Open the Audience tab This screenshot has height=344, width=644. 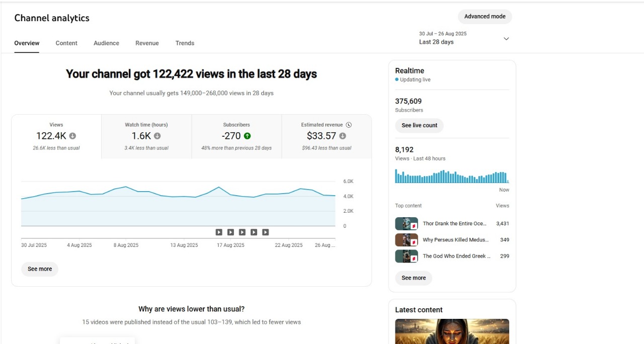click(106, 43)
